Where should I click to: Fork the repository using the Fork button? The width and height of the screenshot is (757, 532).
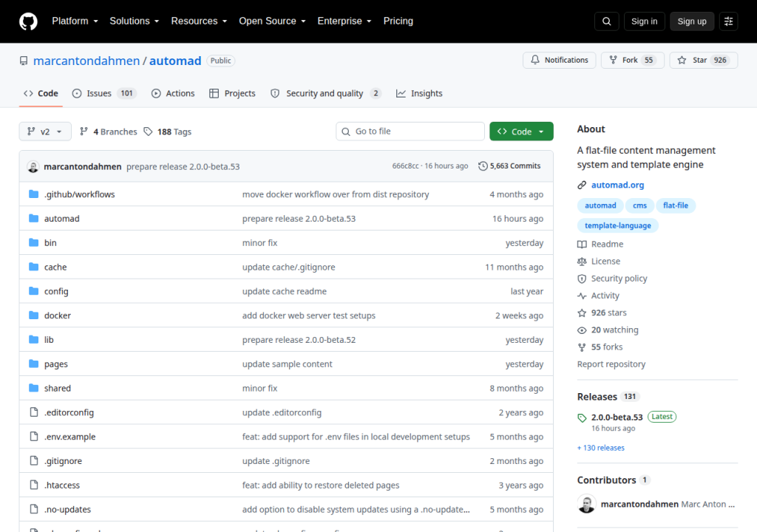click(633, 60)
